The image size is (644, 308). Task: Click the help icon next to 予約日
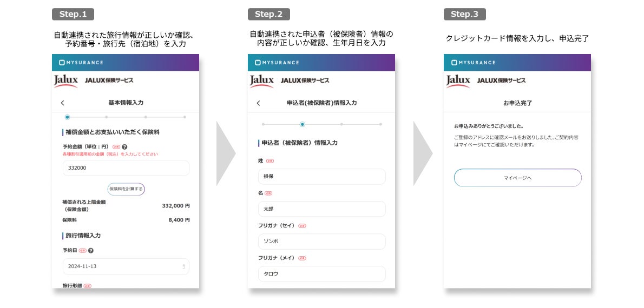pyautogui.click(x=91, y=251)
